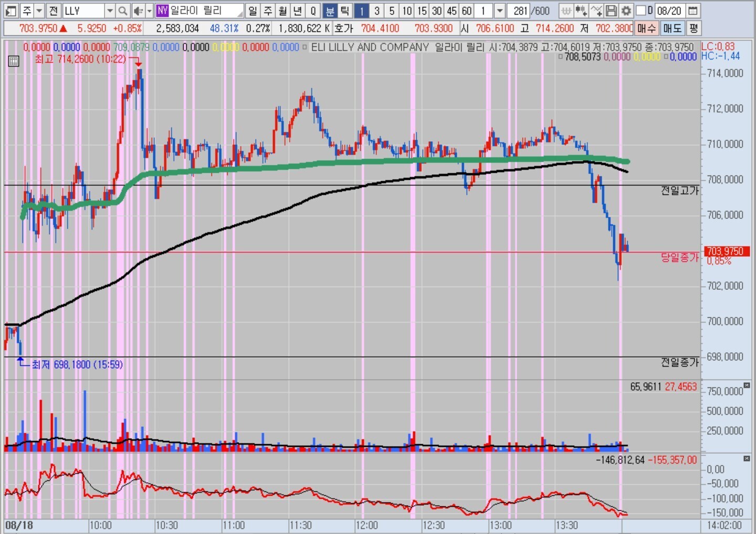Switch to the 틱 (tick) chart tab
Viewport: 756px width, 534px height.
(x=344, y=11)
